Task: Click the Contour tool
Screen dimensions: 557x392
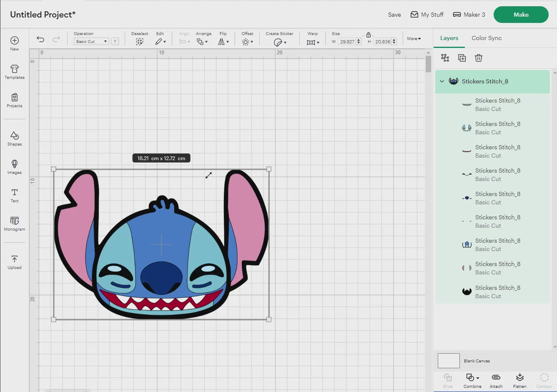Action: click(544, 380)
